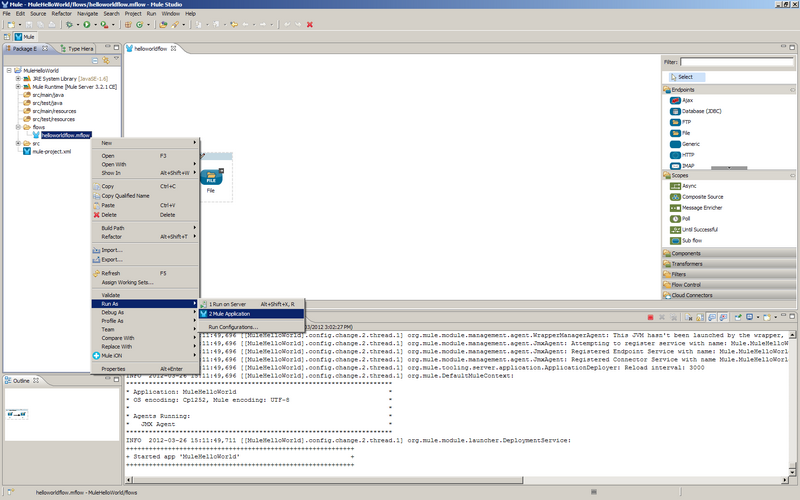Image resolution: width=800 pixels, height=500 pixels.
Task: Collapse the flows folder node
Action: pos(18,127)
